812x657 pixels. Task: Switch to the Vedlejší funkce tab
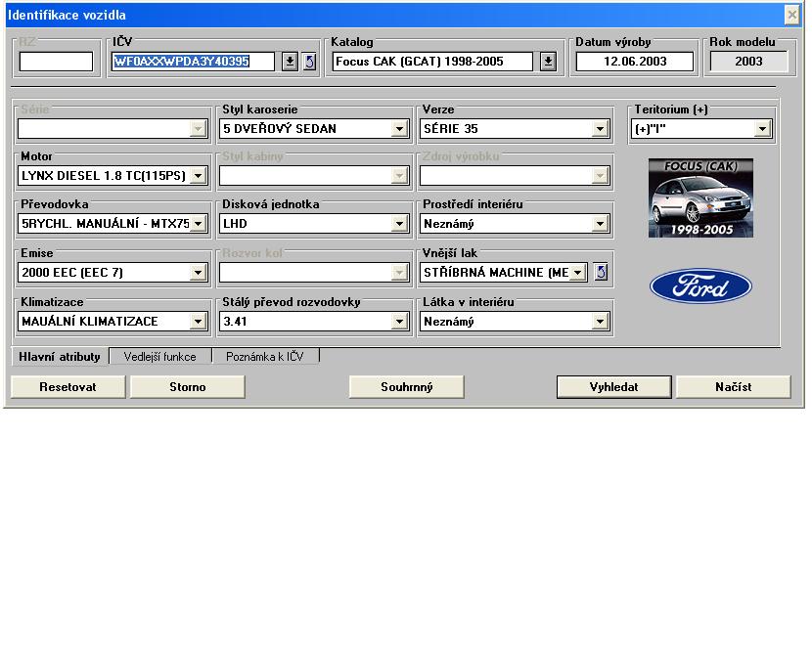(x=159, y=357)
